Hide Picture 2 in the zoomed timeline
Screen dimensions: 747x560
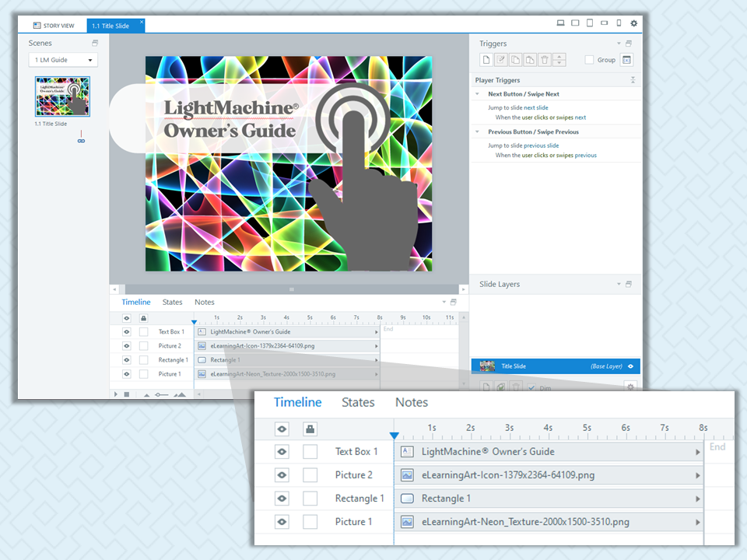(282, 474)
